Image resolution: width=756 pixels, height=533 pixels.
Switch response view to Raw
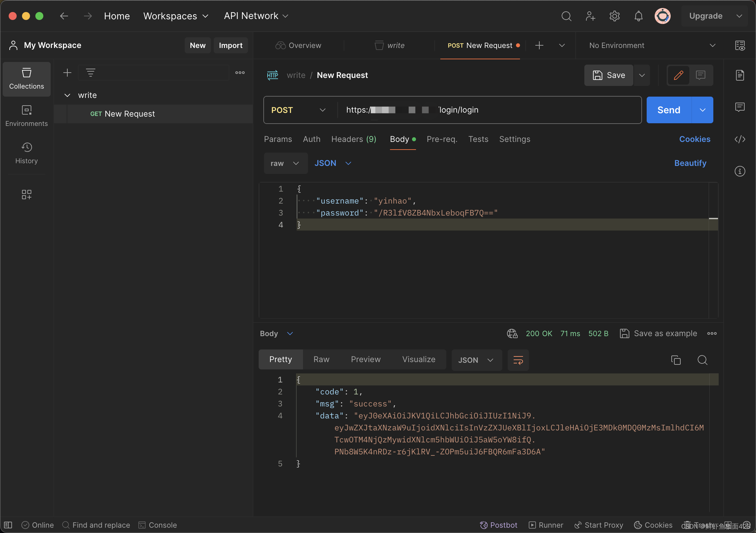pos(321,359)
